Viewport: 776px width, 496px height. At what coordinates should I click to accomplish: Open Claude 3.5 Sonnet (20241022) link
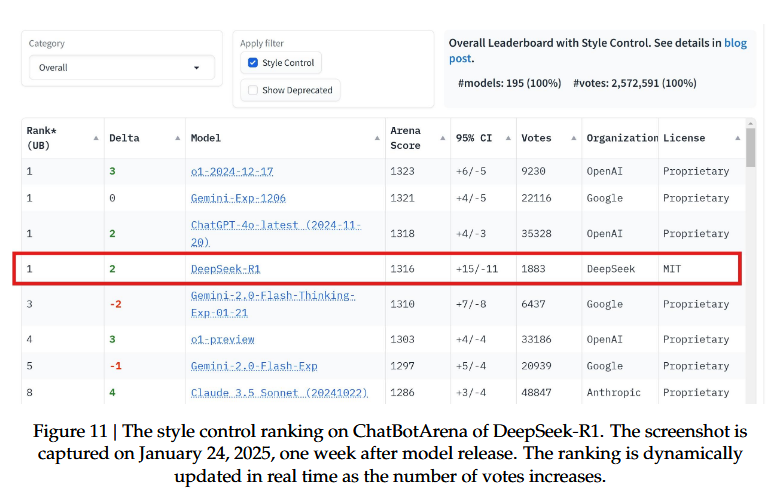pyautogui.click(x=279, y=393)
